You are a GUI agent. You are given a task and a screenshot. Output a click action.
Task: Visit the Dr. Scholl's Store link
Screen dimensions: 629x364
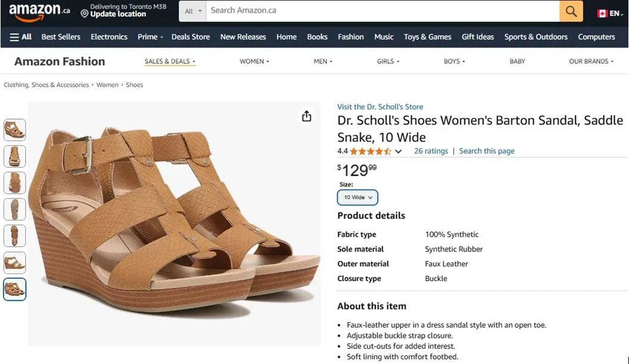380,107
